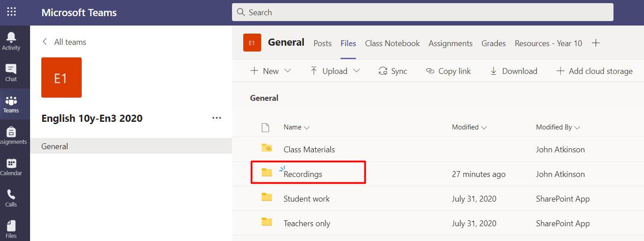Open Chat in the sidebar
The width and height of the screenshot is (644, 241).
pyautogui.click(x=11, y=73)
